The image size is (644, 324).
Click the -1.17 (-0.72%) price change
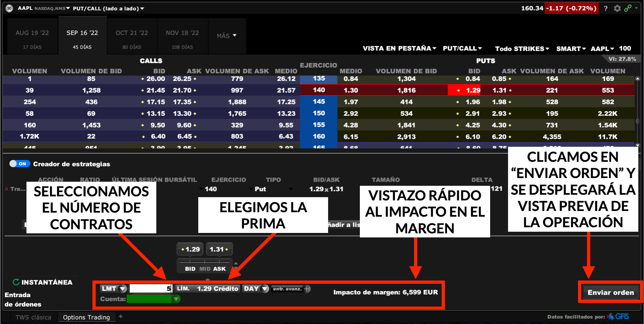(x=572, y=8)
